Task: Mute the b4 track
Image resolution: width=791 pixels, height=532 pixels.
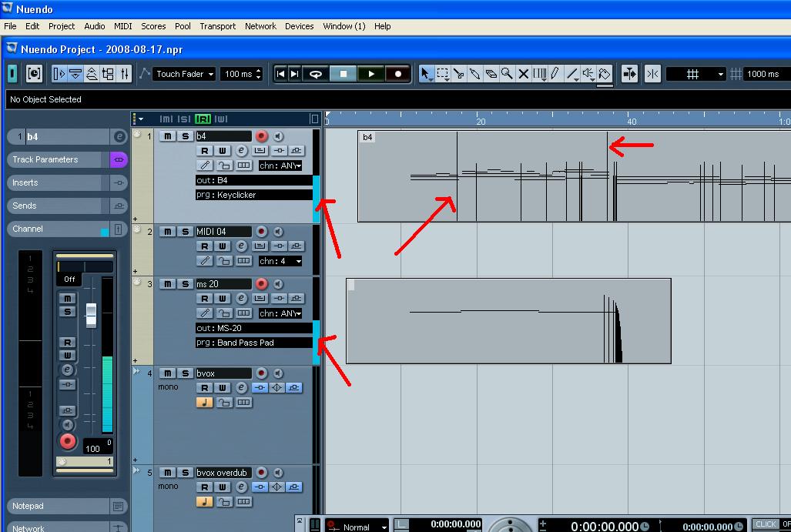Action: 167,136
